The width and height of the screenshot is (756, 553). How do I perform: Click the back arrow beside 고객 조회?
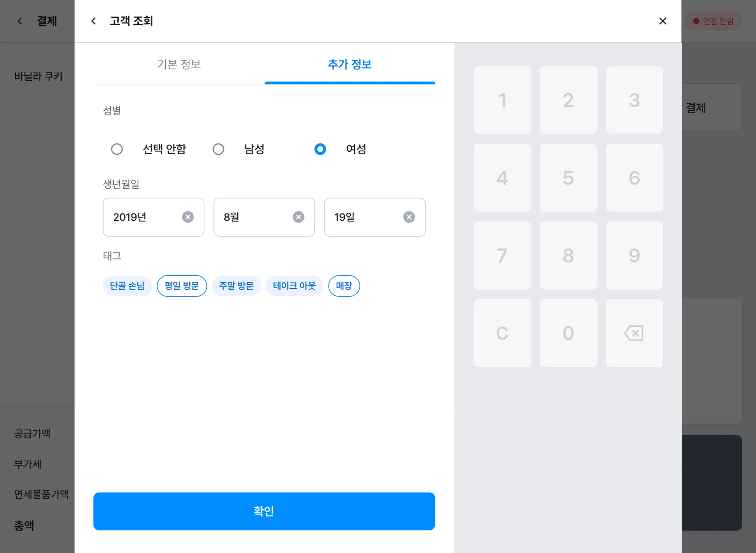[x=94, y=21]
